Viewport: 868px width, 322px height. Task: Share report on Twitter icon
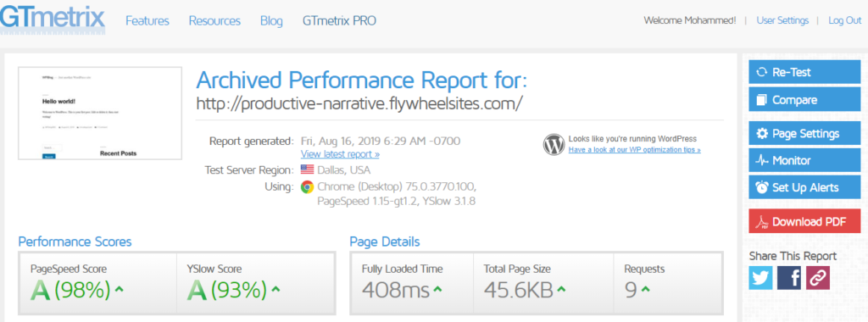click(x=760, y=278)
